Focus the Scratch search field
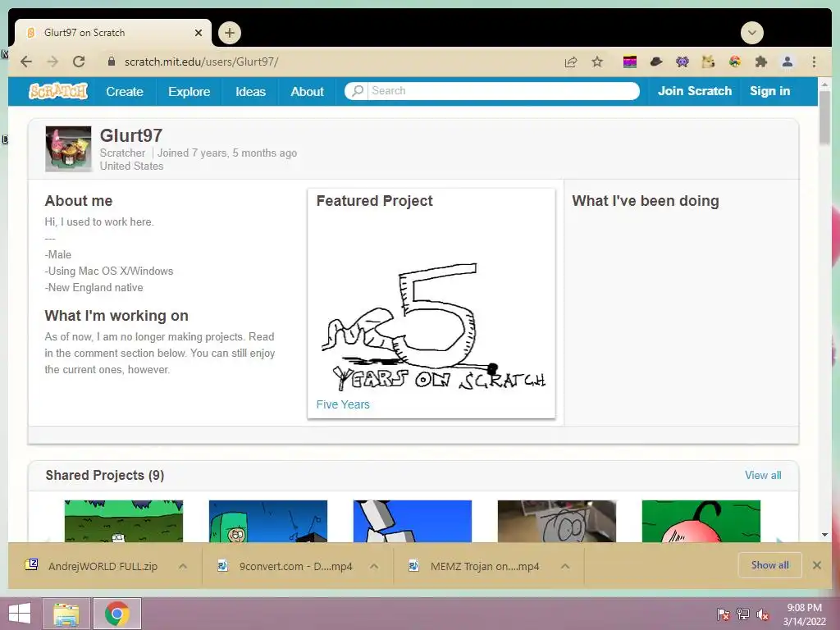This screenshot has height=630, width=840. coord(492,90)
